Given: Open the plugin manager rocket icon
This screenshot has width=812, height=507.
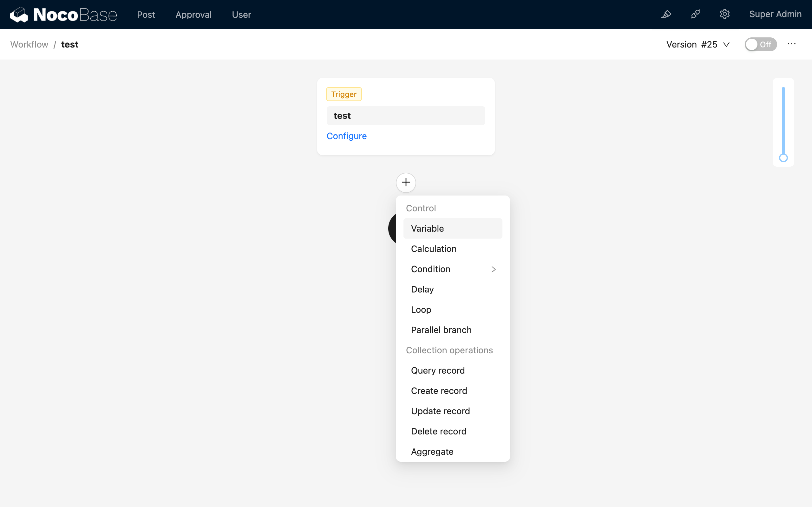Looking at the screenshot, I should [695, 15].
